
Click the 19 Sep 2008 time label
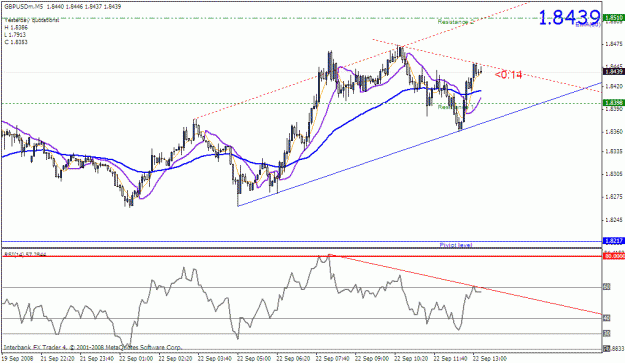tap(17, 358)
